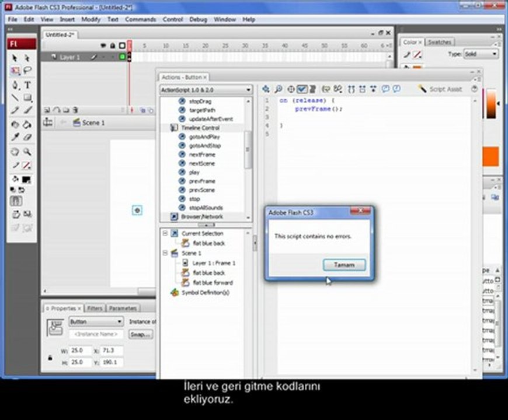Select the Text tool
This screenshot has height=420, width=508.
tap(27, 85)
